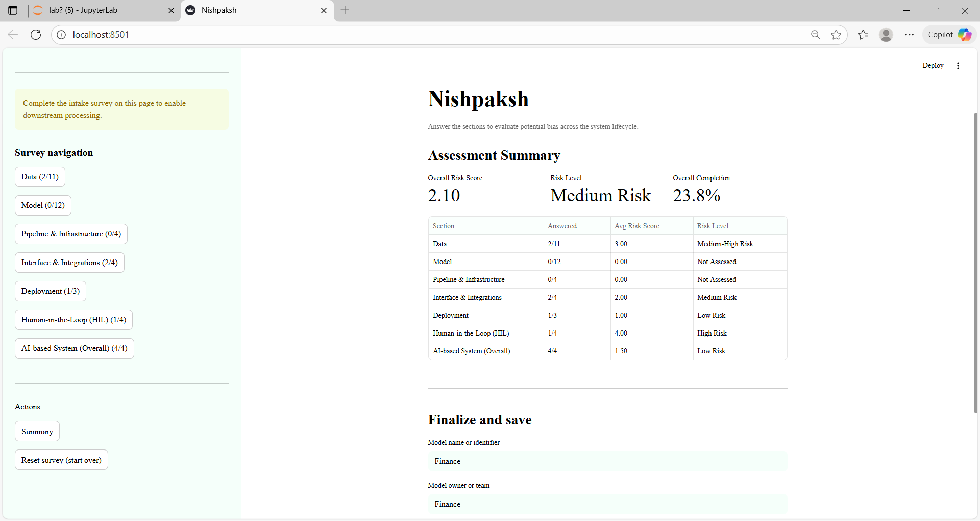Close the JupyterLab tab
980x521 pixels.
[x=171, y=10]
